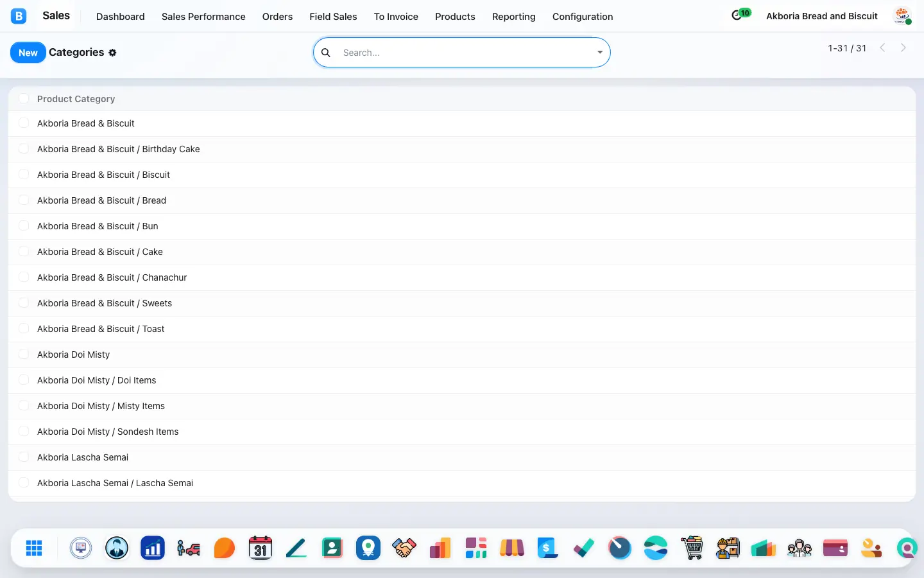The width and height of the screenshot is (924, 578).
Task: Open the Configuration menu
Action: click(x=583, y=17)
